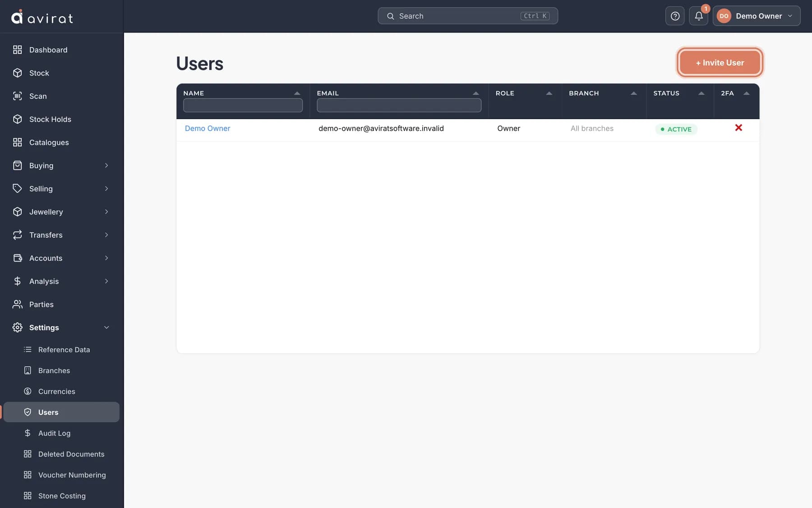This screenshot has width=812, height=508.
Task: Click the Voucher Numbering icon
Action: pos(28,475)
